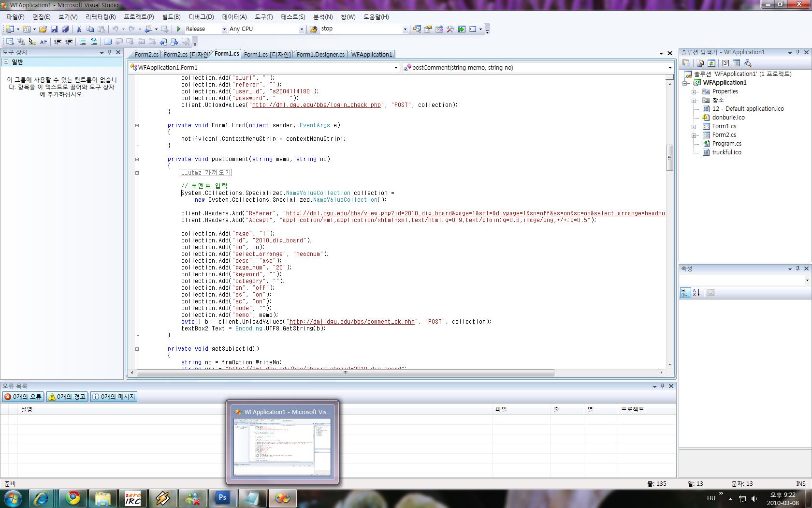
Task: Save the current file with the disk icon
Action: pyautogui.click(x=54, y=29)
